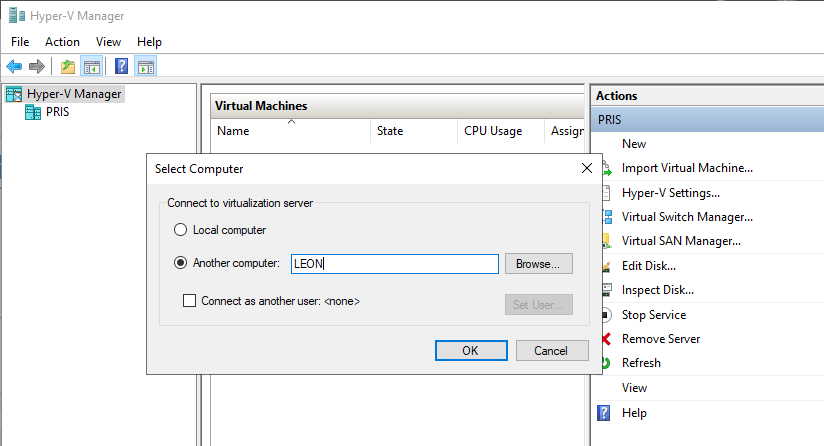Click Remove Server in Actions pane

(660, 339)
